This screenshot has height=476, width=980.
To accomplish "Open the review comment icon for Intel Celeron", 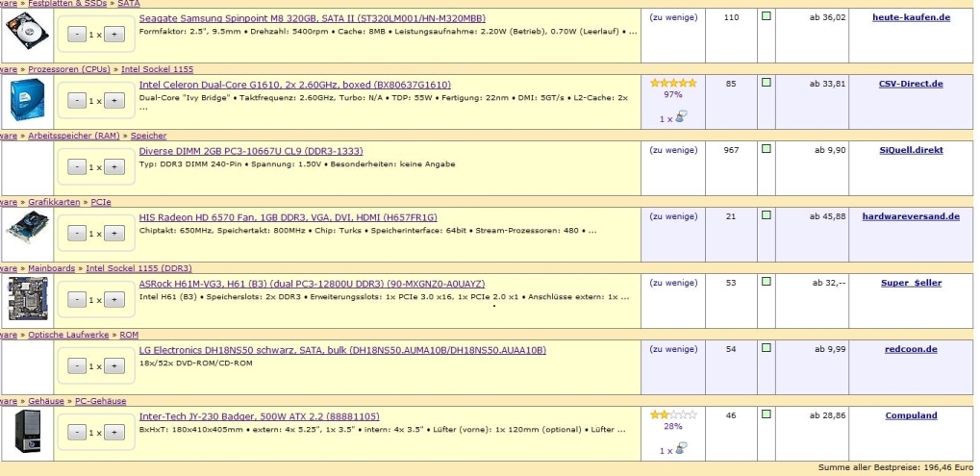I will point(681,116).
